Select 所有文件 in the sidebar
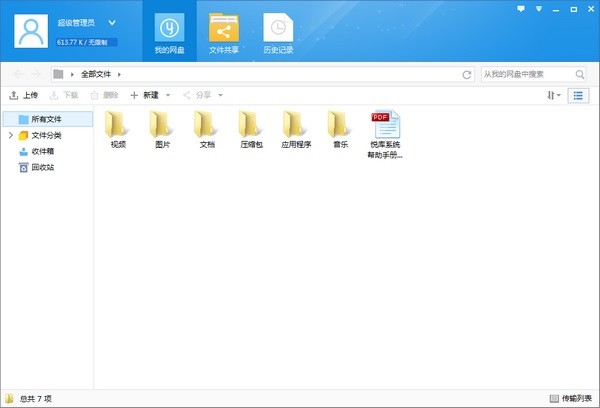The image size is (600, 408). pos(45,119)
